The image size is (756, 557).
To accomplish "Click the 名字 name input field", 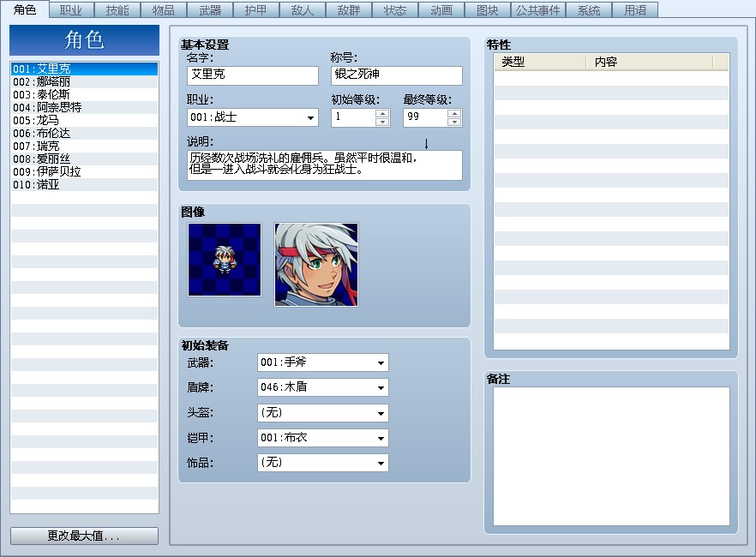I will point(253,75).
